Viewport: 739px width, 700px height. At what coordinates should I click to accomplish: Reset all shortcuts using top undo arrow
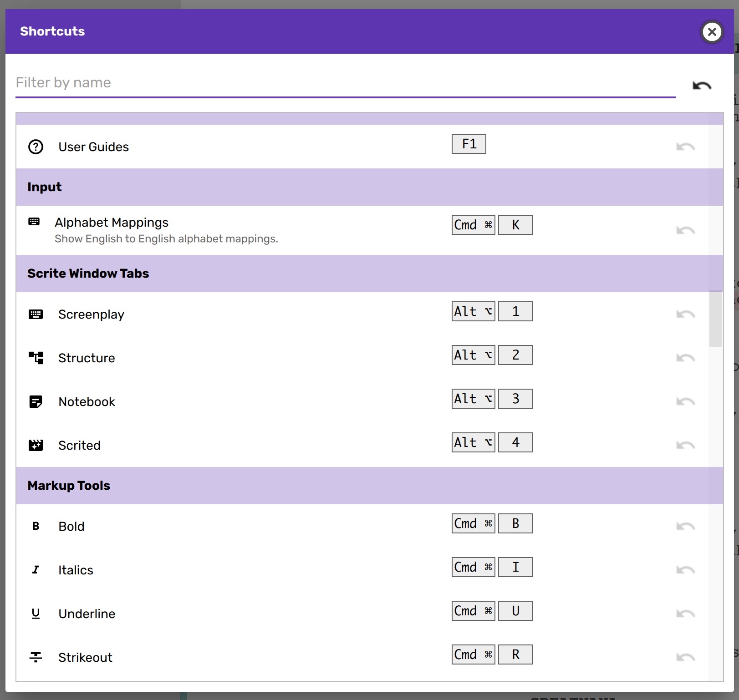pyautogui.click(x=702, y=86)
